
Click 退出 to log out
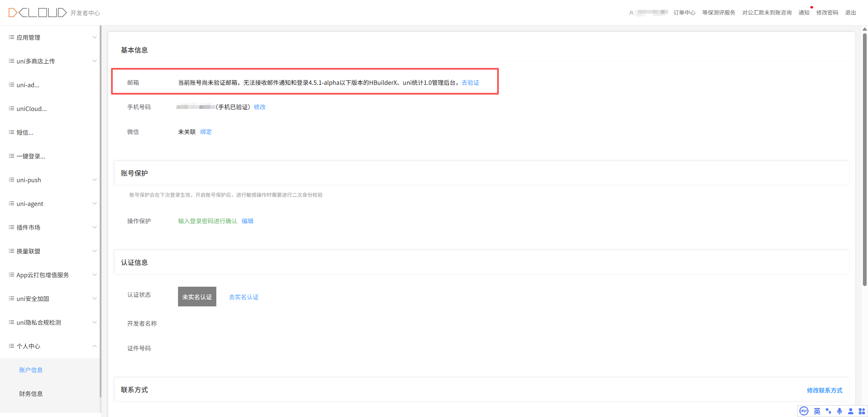coord(850,13)
